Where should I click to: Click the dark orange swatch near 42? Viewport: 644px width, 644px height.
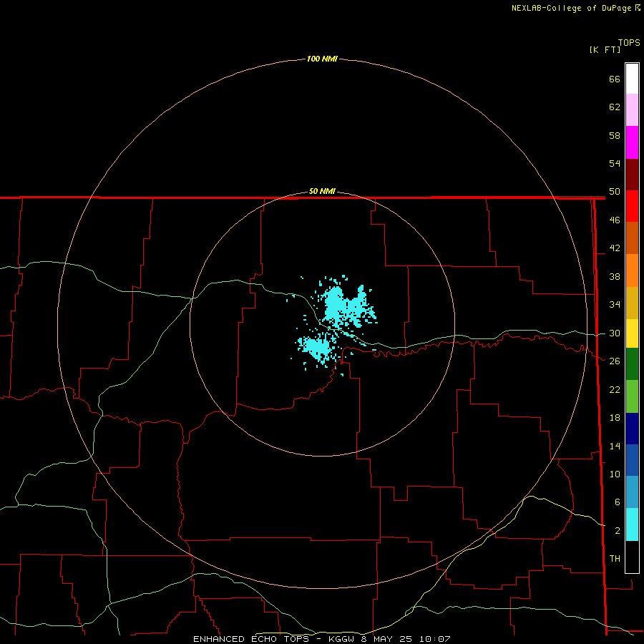(x=632, y=238)
